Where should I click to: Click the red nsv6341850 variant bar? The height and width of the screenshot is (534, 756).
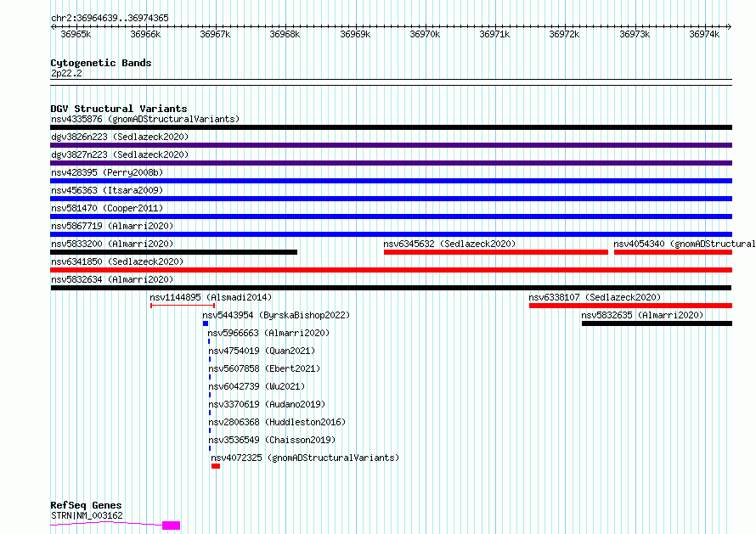click(391, 270)
